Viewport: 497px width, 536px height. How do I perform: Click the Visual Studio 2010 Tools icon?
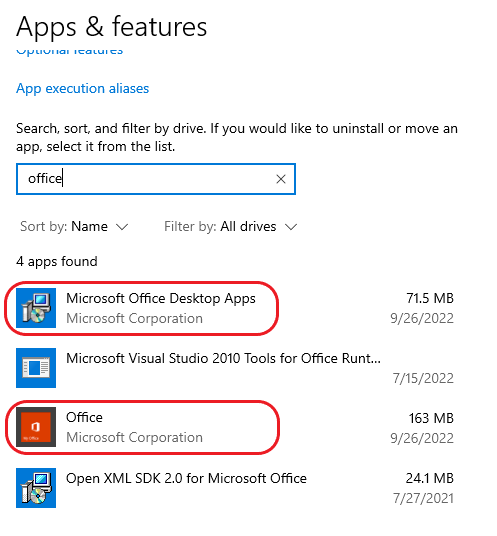pos(36,368)
